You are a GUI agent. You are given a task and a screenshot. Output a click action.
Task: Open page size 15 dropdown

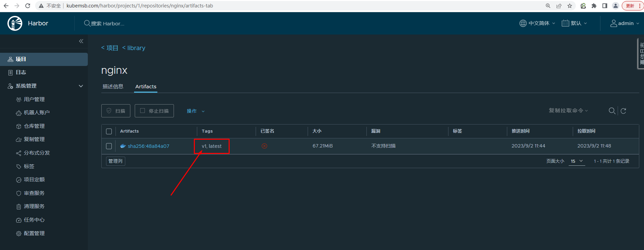[x=577, y=161]
